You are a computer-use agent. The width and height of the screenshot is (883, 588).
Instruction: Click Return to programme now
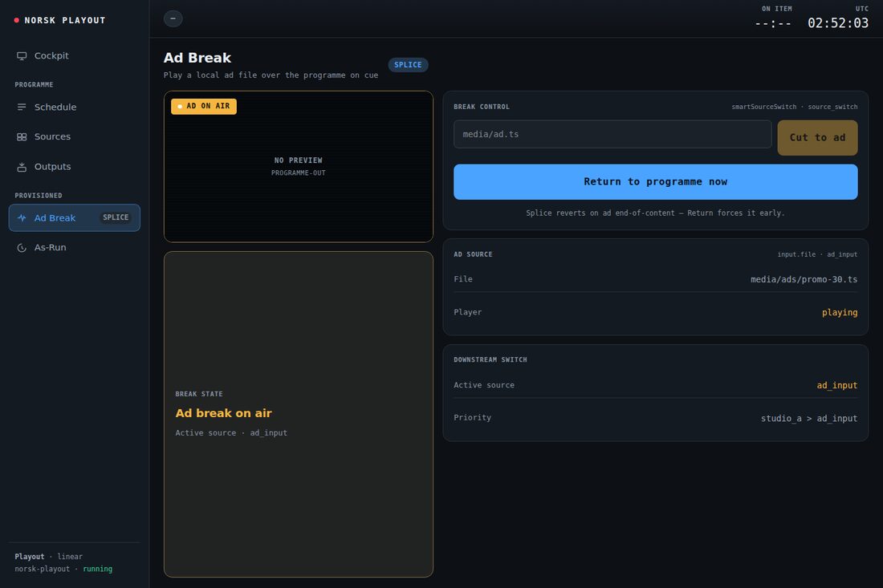tap(656, 182)
